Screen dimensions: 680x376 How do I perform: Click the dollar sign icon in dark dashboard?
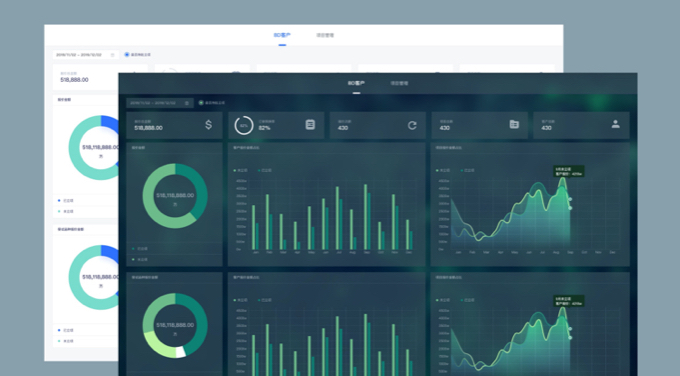click(x=209, y=125)
